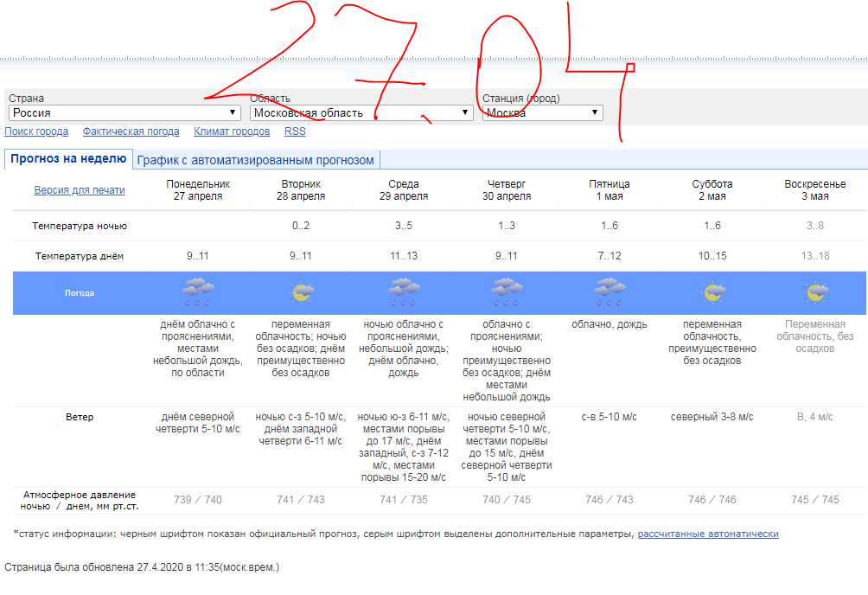This screenshot has width=868, height=595.
Task: Open the Область dropdown showing Московская область
Action: pyautogui.click(x=362, y=112)
